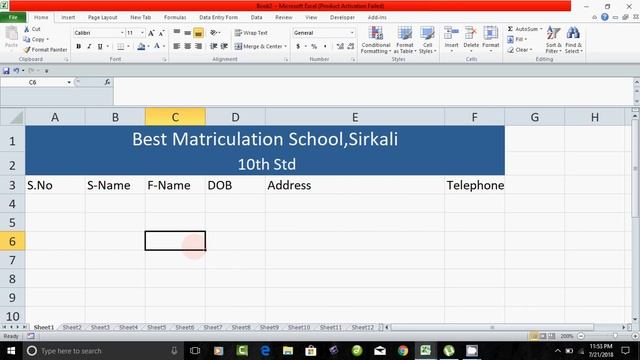The image size is (640, 360).
Task: Click the AutoSum sigma icon
Action: 510,29
